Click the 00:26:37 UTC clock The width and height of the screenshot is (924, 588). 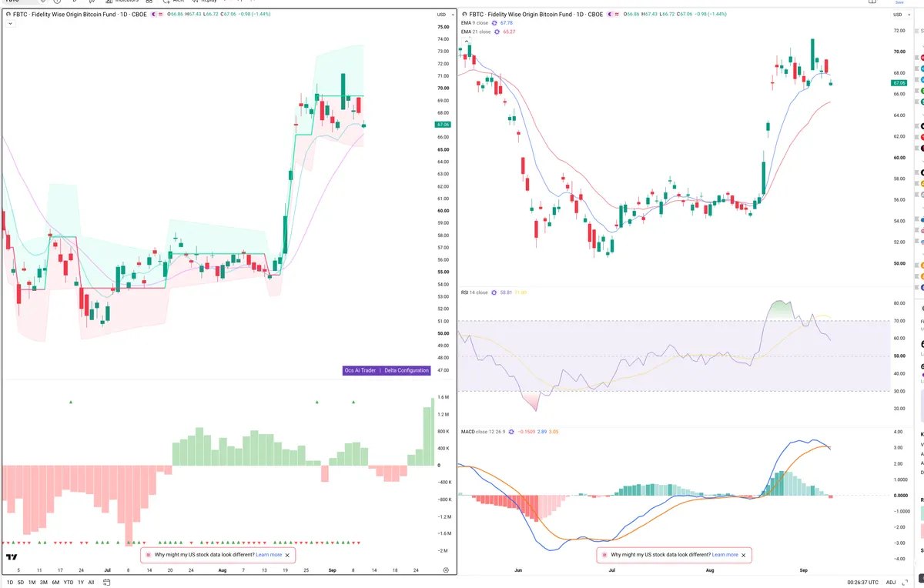(x=861, y=583)
